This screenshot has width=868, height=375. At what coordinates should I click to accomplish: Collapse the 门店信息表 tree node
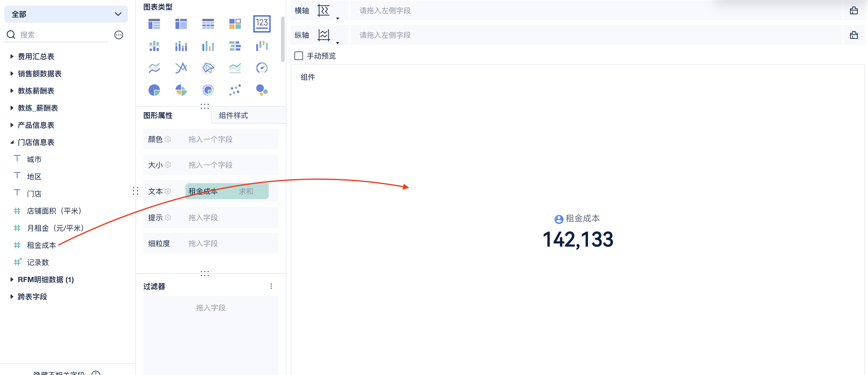(x=12, y=142)
